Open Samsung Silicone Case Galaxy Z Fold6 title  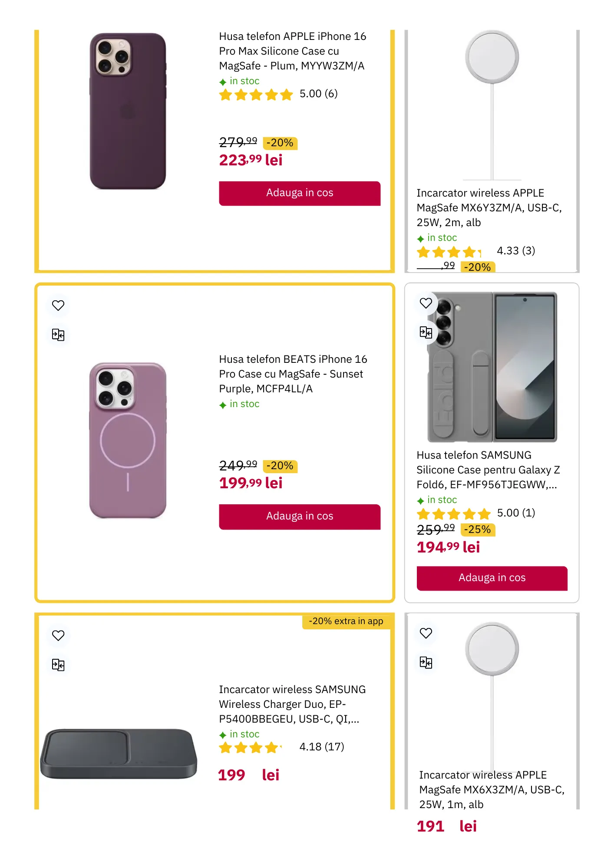488,470
